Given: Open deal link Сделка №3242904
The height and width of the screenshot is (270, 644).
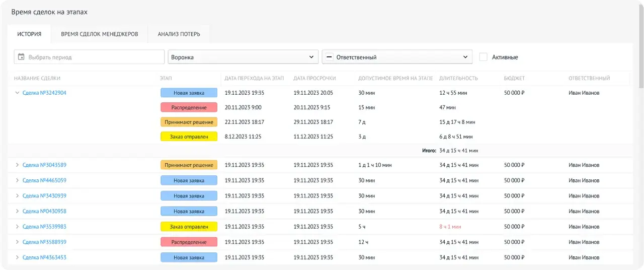Looking at the screenshot, I should pos(44,93).
